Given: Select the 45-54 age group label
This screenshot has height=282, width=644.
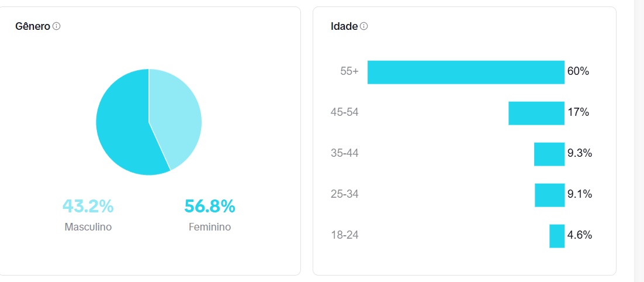Looking at the screenshot, I should [x=345, y=112].
